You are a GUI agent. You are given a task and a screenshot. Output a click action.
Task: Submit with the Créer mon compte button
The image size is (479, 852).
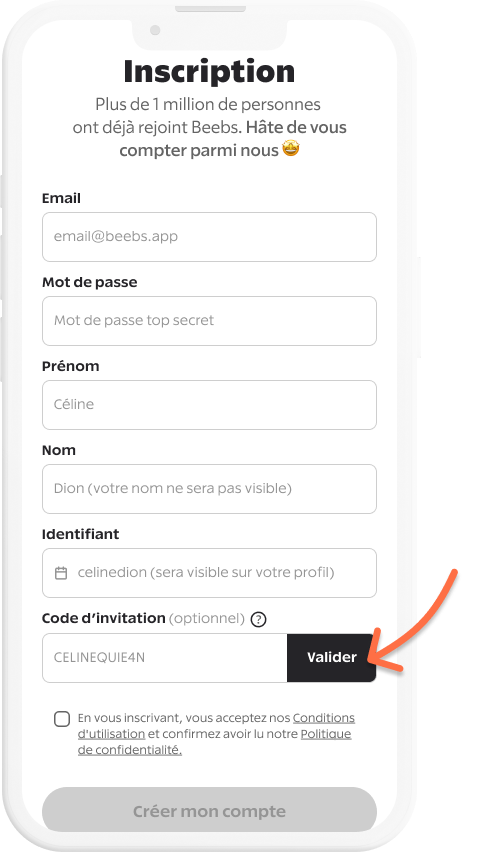click(209, 811)
